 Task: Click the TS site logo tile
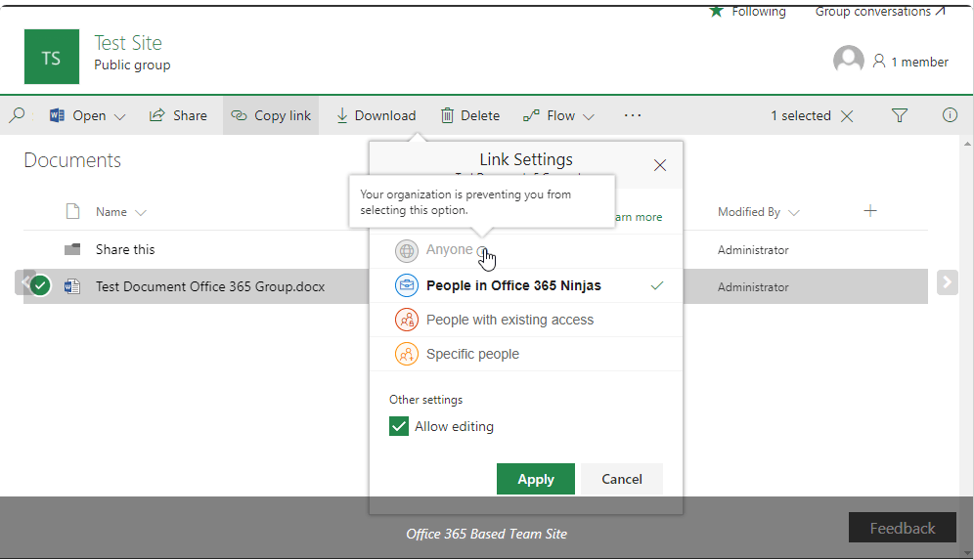[52, 57]
